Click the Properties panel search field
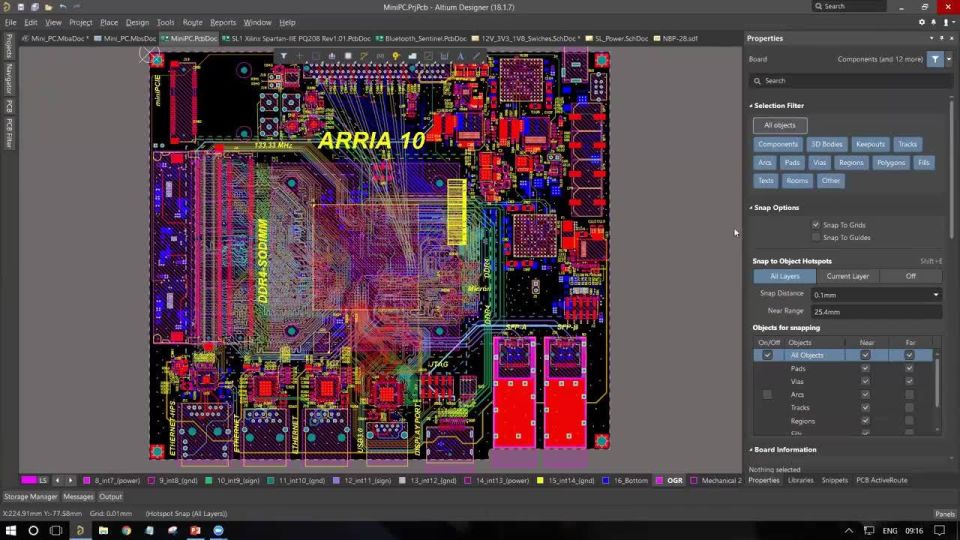Screen dimensions: 960x540 click(x=849, y=81)
